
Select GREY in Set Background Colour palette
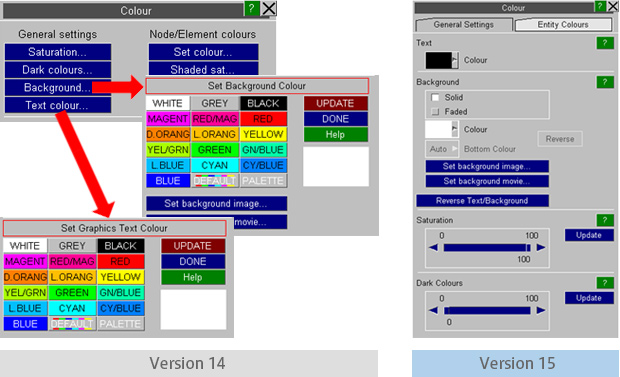point(215,104)
